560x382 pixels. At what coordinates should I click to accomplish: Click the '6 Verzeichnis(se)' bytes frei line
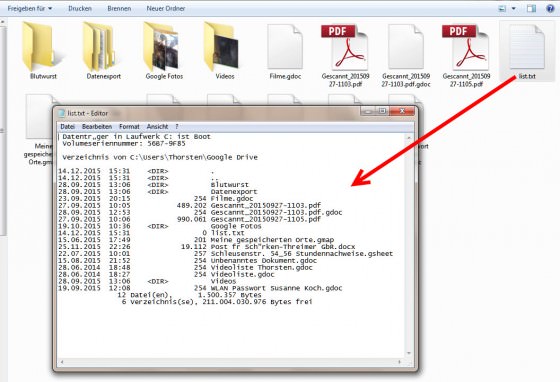click(x=217, y=302)
